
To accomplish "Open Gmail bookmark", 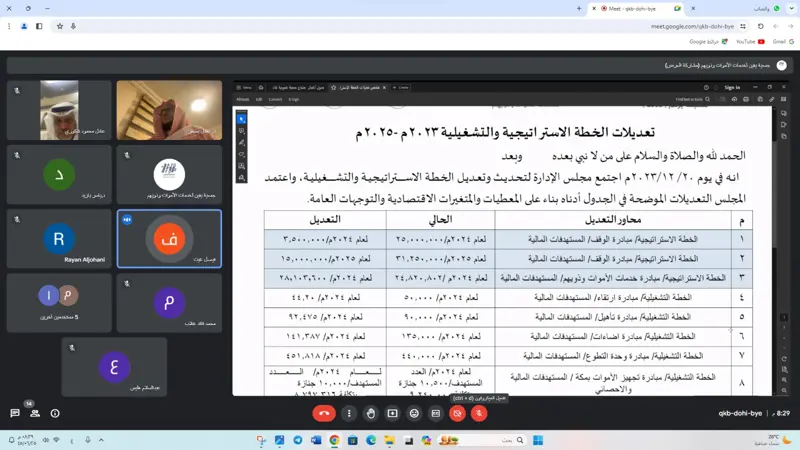I will 783,42.
